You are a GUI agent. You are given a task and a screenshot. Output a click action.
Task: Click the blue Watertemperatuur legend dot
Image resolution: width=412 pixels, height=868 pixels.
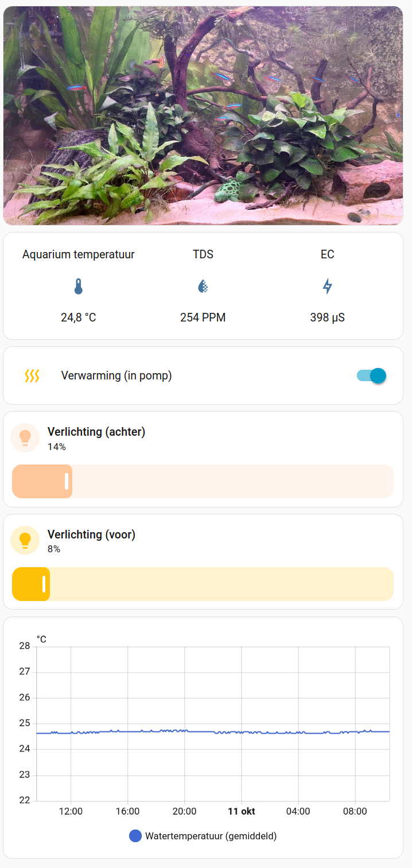(x=135, y=836)
